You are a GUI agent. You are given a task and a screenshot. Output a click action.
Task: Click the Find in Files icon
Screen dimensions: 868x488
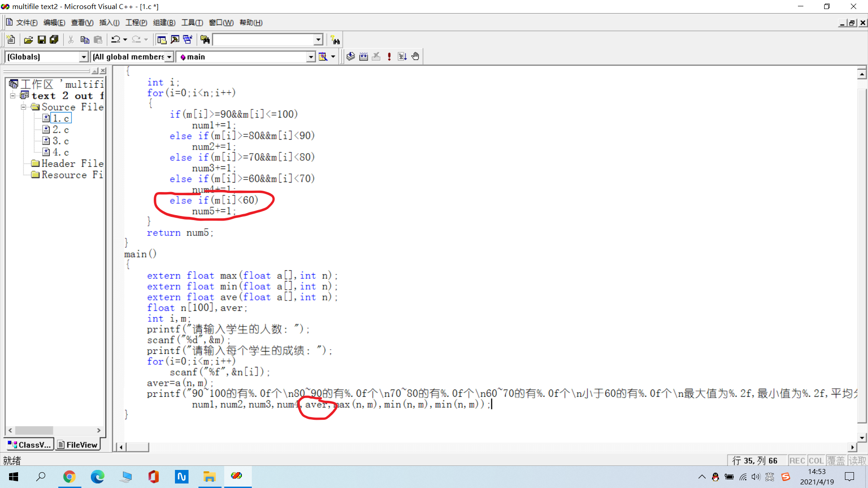point(205,40)
